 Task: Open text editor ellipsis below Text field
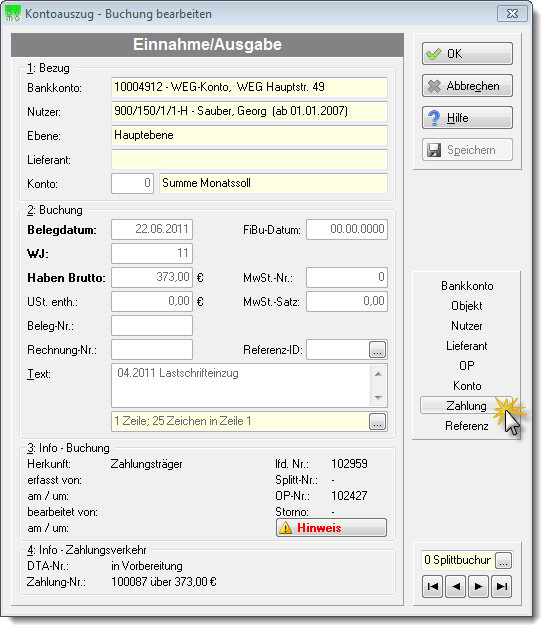pos(378,422)
